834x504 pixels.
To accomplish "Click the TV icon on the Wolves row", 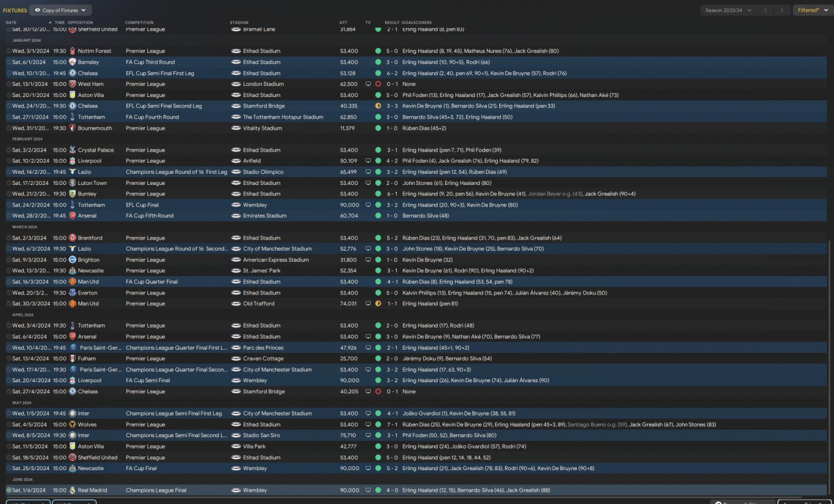I will click(x=368, y=425).
